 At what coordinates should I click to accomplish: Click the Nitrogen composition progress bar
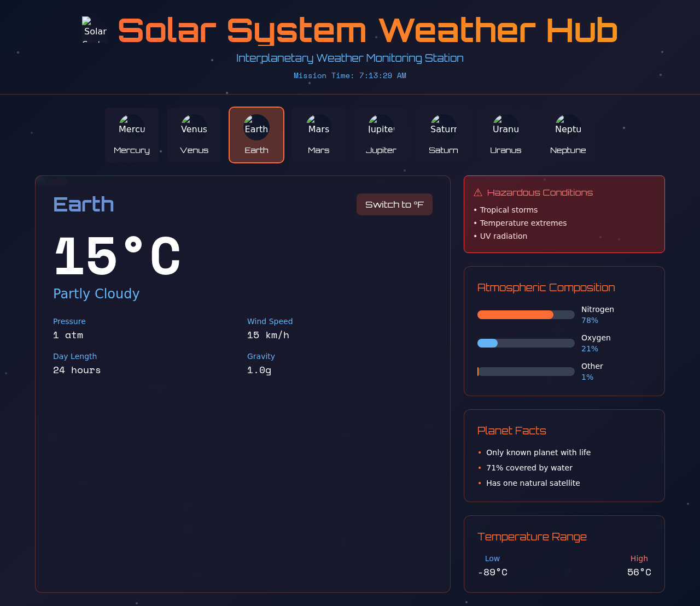pos(526,315)
